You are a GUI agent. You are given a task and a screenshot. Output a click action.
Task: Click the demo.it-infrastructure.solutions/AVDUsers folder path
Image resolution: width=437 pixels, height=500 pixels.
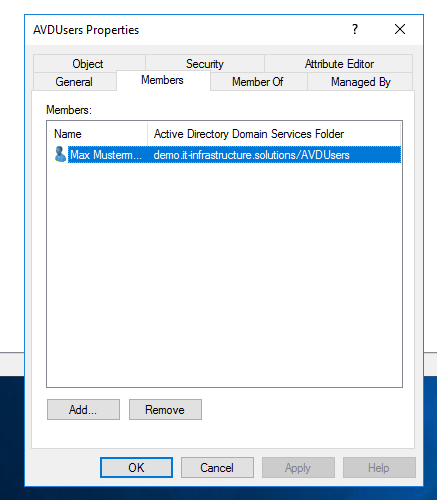click(252, 155)
